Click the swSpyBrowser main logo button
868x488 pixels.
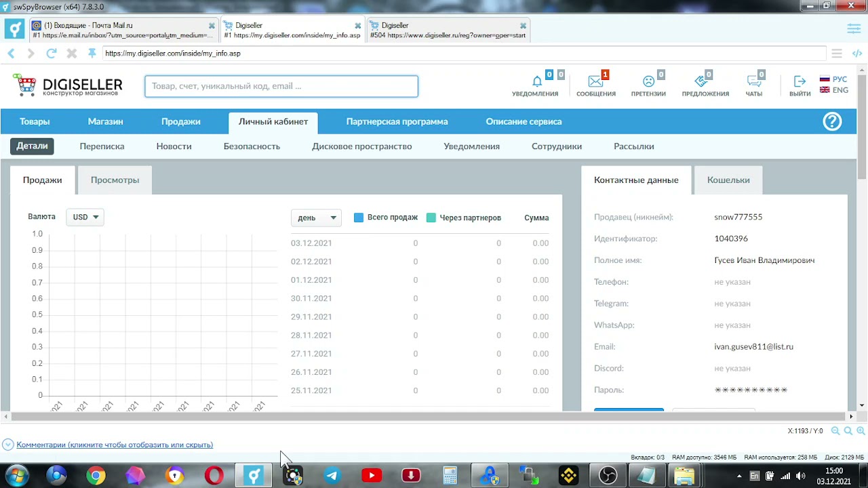coord(14,29)
